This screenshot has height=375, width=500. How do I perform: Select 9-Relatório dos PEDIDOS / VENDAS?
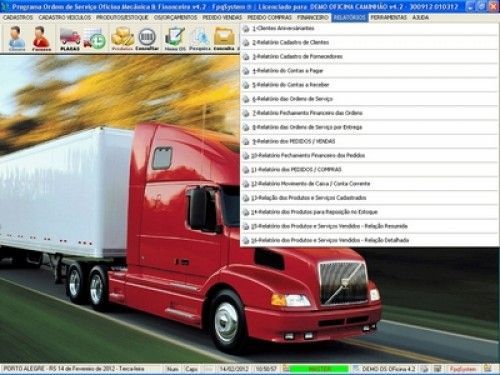click(369, 141)
